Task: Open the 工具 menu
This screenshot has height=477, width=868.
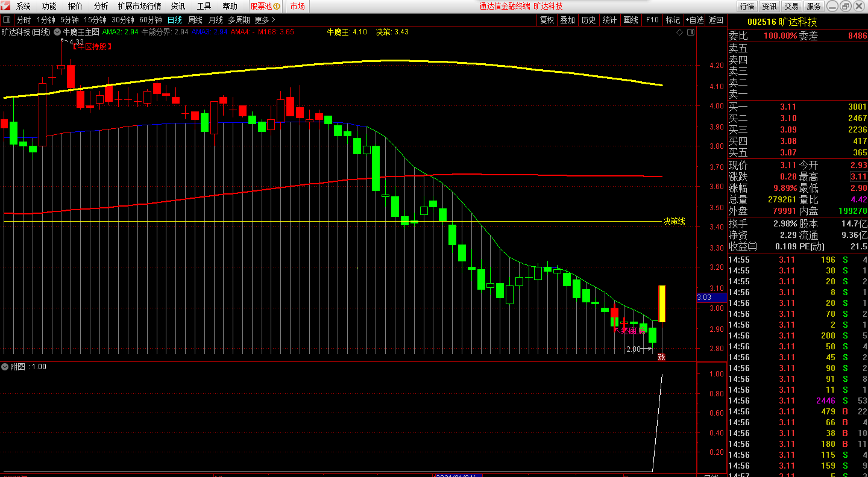Action: (204, 6)
